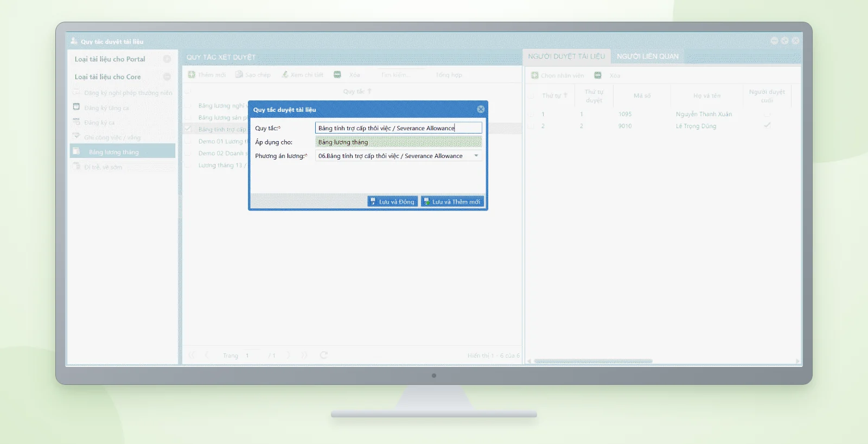The image size is (868, 444).
Task: Toggle Người duyệt cuối for Lê Trọng Dũng
Action: 767,125
